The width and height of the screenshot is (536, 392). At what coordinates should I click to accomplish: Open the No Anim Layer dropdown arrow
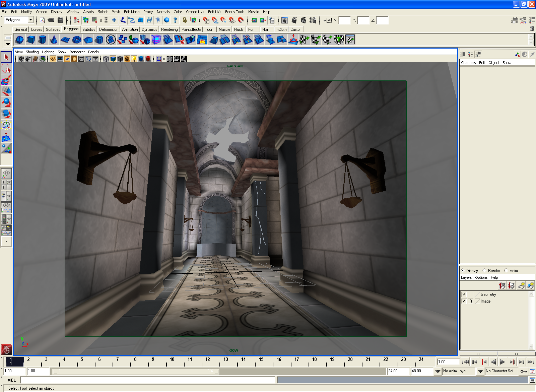[438, 371]
